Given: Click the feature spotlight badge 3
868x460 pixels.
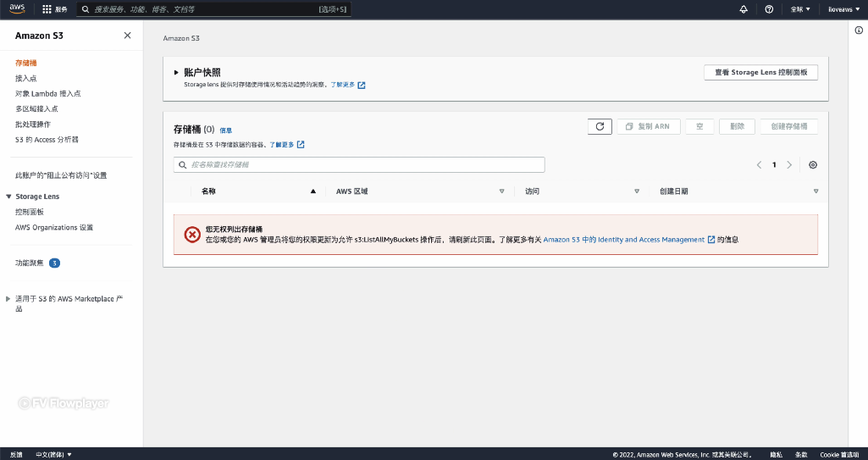Looking at the screenshot, I should coord(54,263).
